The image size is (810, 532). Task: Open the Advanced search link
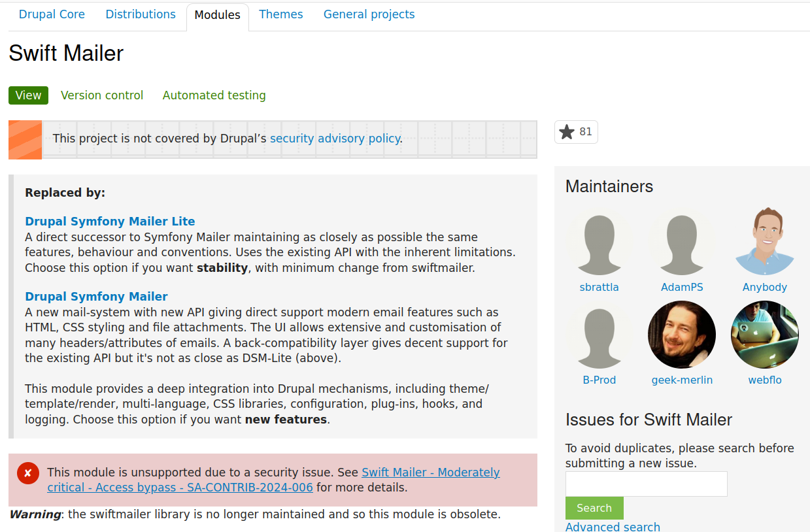pyautogui.click(x=613, y=527)
